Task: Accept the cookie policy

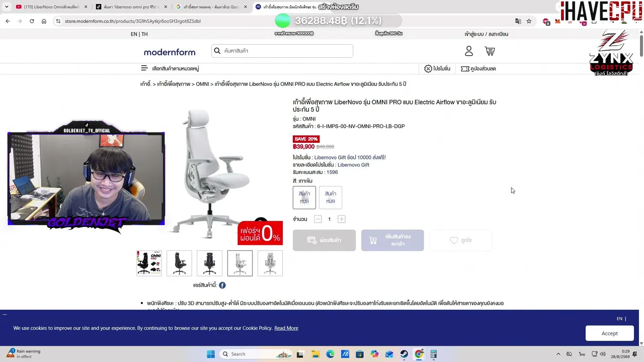Action: pyautogui.click(x=609, y=333)
